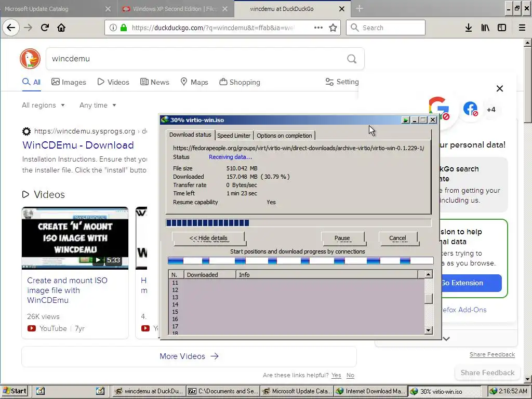532x399 pixels.
Task: Open the Firefox downloads arrow
Action: click(x=469, y=28)
